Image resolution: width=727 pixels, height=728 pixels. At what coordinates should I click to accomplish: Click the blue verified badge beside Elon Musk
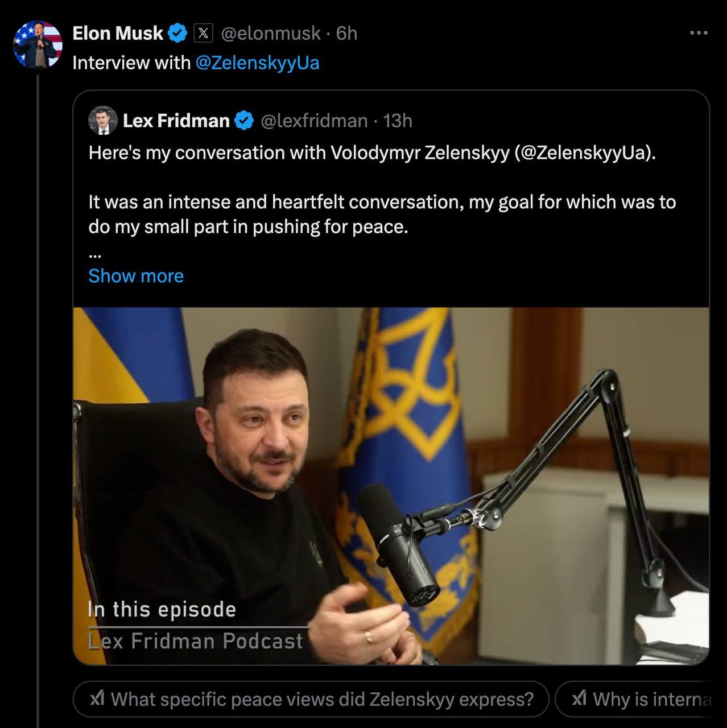[x=178, y=34]
